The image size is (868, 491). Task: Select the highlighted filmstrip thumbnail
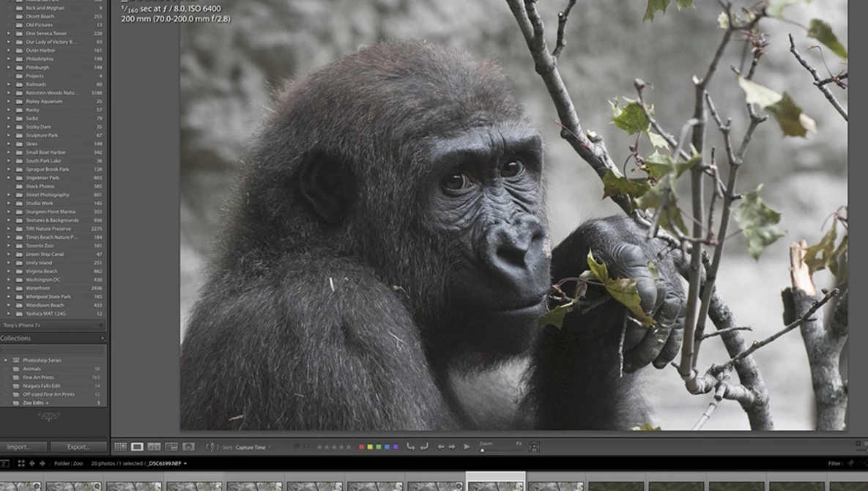tap(495, 481)
